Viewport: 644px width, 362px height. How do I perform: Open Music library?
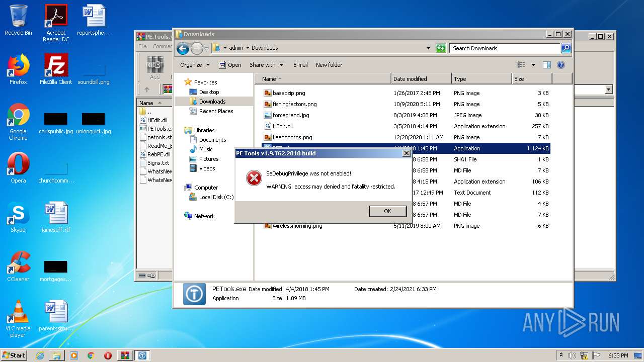tap(206, 149)
